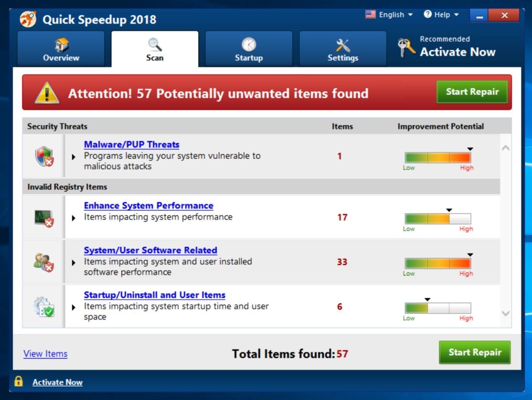Image resolution: width=532 pixels, height=400 pixels.
Task: Click the results list scroll up arrow
Action: coord(506,148)
